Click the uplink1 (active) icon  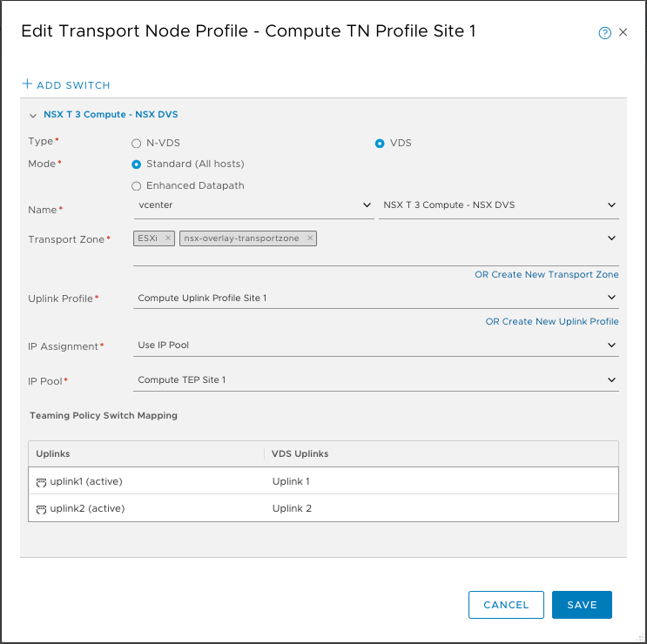(40, 481)
